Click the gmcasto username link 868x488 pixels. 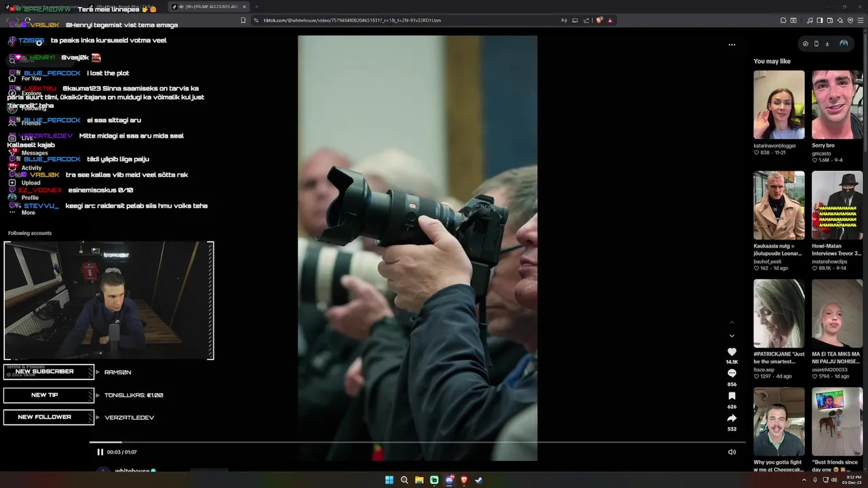pos(821,153)
